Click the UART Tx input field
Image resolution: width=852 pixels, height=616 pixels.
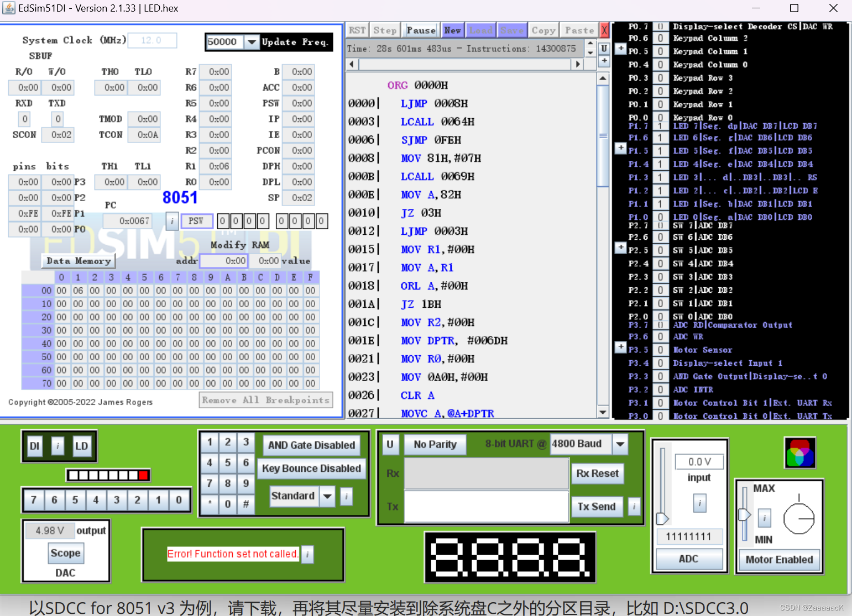pyautogui.click(x=487, y=506)
